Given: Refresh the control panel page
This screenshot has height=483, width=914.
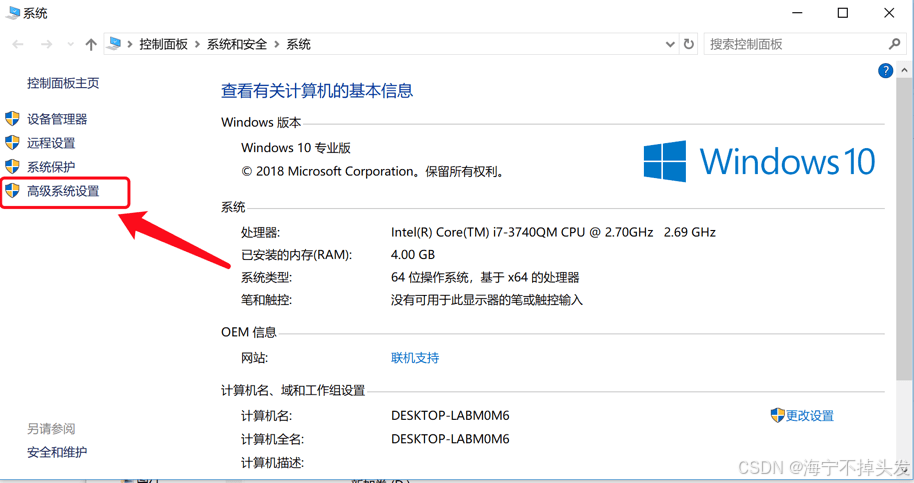Looking at the screenshot, I should click(x=688, y=44).
